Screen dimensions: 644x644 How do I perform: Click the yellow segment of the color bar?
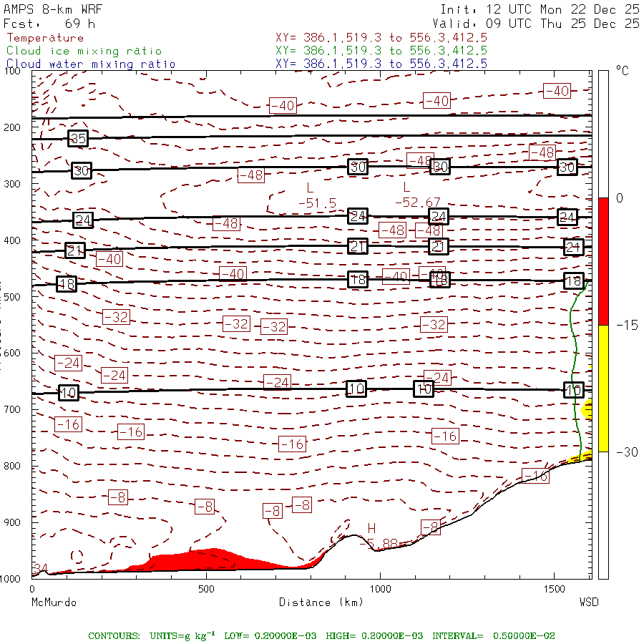tap(603, 388)
